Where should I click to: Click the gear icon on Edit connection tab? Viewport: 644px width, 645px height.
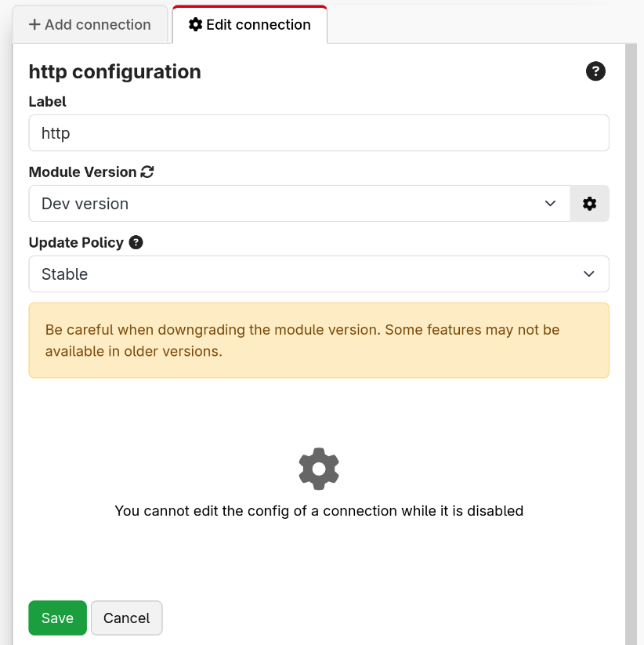[195, 24]
